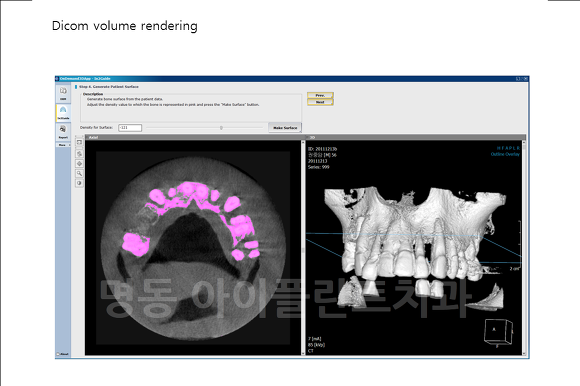Image resolution: width=580 pixels, height=386 pixels.
Task: Click the orientation cube in the 3D view
Action: click(498, 333)
